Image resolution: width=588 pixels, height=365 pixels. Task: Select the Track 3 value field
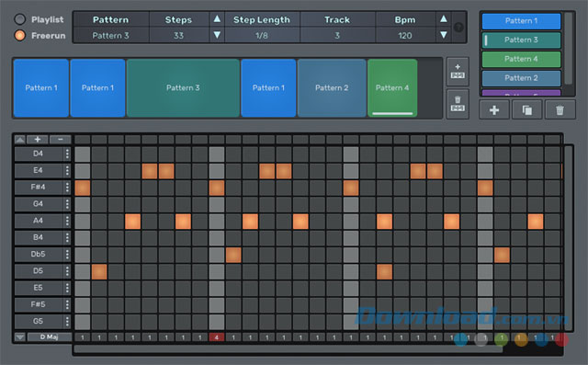click(337, 35)
